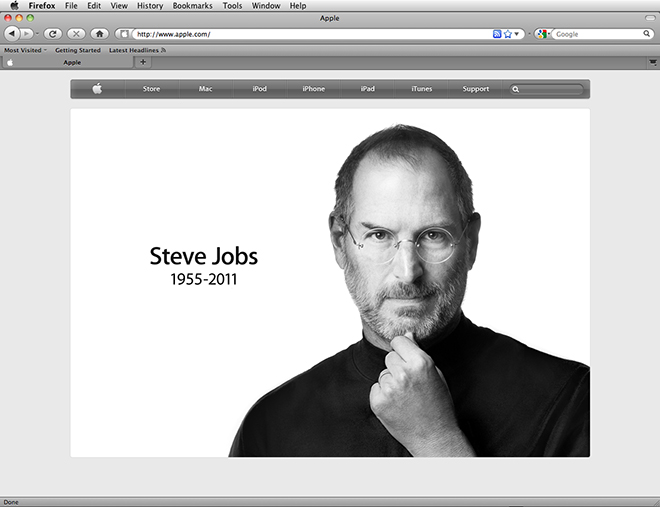
Task: Go to the Support section
Action: click(x=476, y=89)
